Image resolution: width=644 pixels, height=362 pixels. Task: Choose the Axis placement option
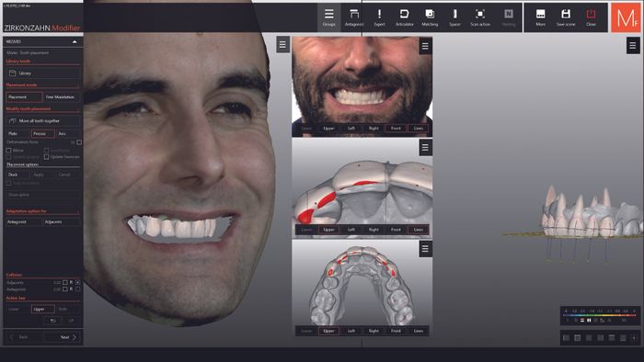click(68, 133)
